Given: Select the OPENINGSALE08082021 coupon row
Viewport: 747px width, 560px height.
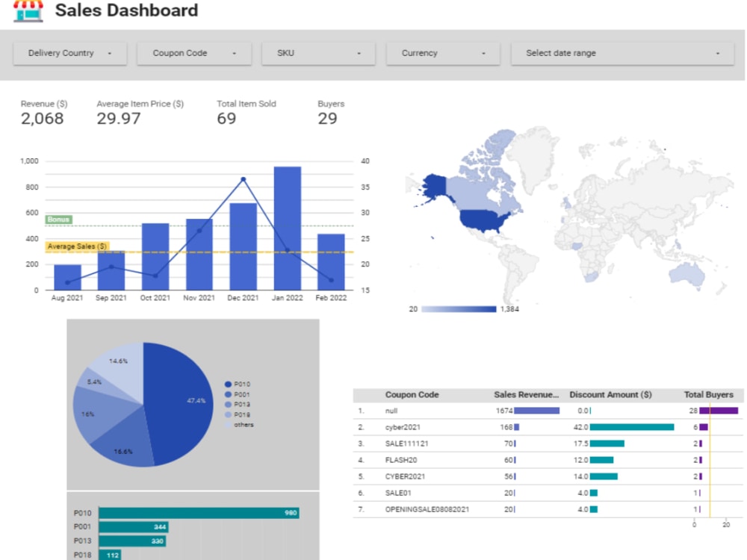Looking at the screenshot, I should pos(548,509).
